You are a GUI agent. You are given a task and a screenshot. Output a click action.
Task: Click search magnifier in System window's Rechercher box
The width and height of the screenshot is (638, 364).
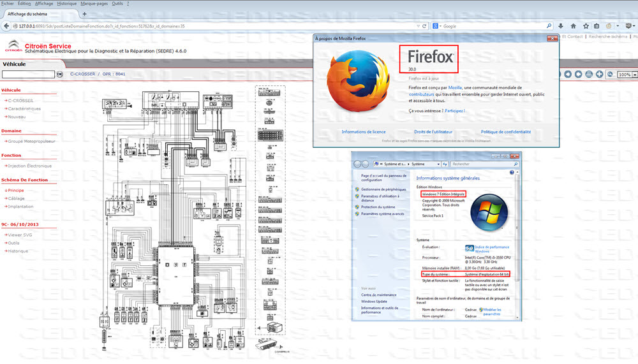(516, 164)
